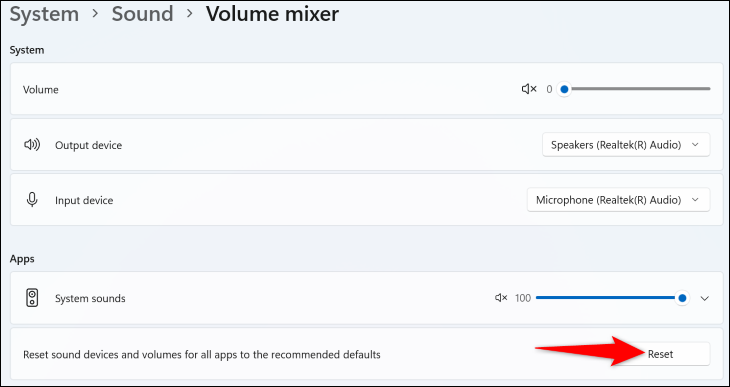This screenshot has height=387, width=730.
Task: Open the Microphone (Realtek(R) Audio) input dropdown
Action: tap(618, 200)
